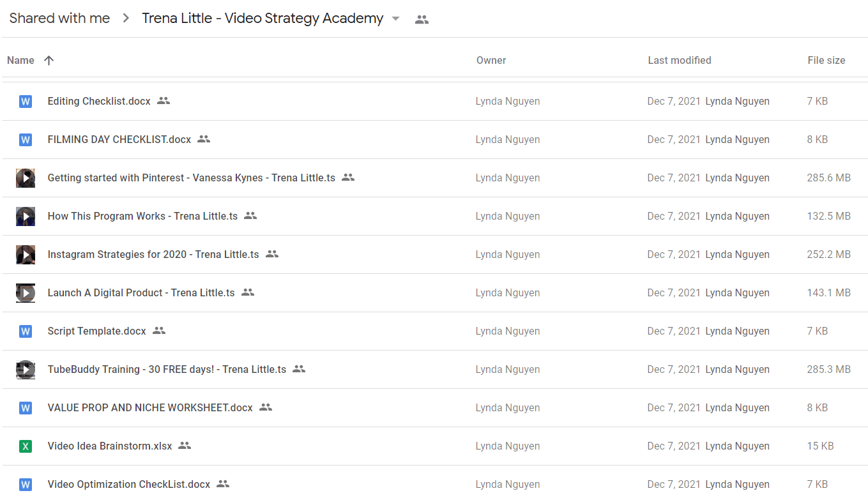Select the TubeBuddy Training video file name
868x500 pixels.
point(167,369)
